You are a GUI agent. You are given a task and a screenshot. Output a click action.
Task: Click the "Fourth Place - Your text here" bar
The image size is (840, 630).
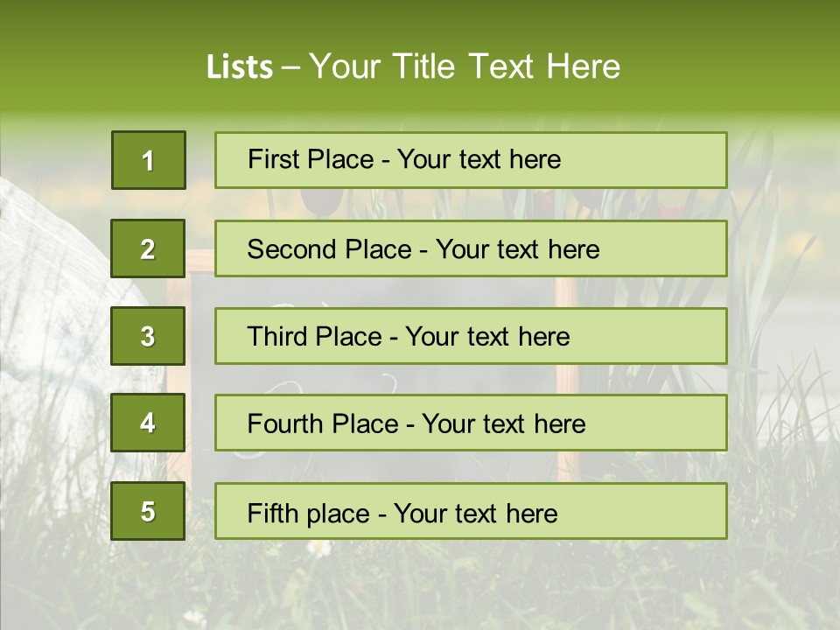pos(471,423)
